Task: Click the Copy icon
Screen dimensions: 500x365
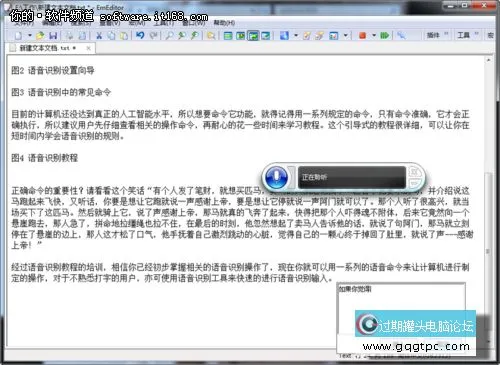Action: [111, 35]
